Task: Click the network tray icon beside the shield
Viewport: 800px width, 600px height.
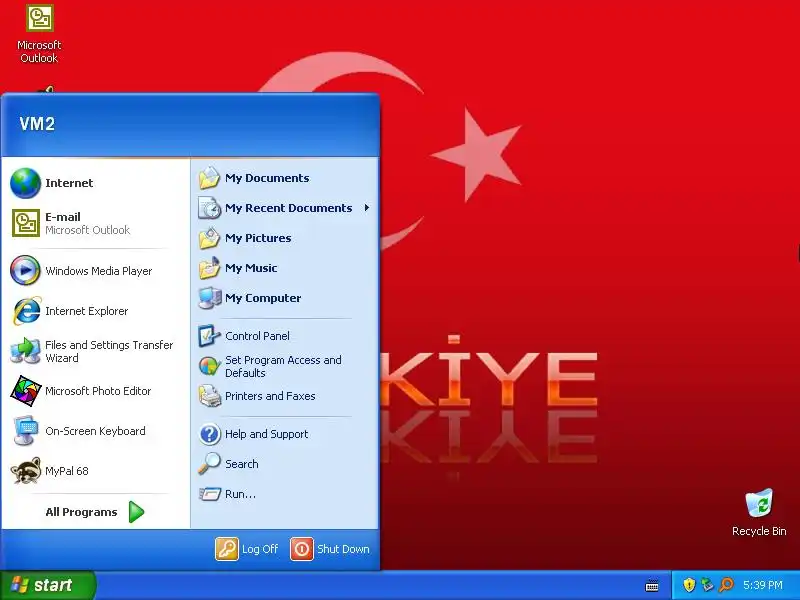Action: [x=707, y=585]
